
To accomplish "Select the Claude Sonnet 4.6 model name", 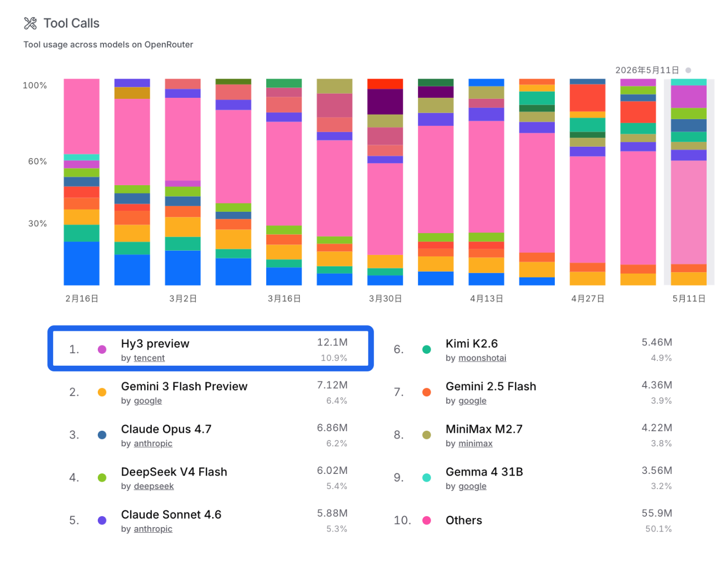I will click(x=171, y=514).
